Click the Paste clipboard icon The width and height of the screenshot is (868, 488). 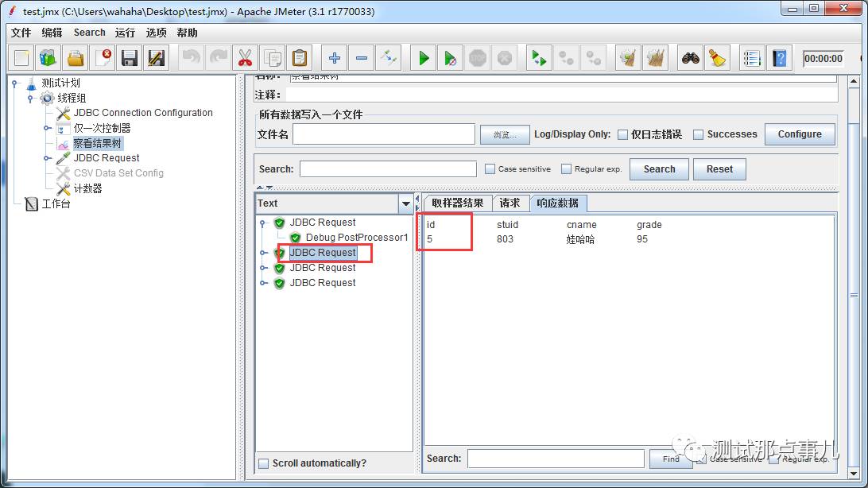coord(300,58)
